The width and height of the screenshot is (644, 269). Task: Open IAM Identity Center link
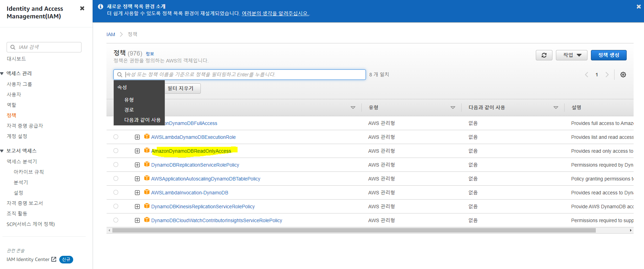tap(28, 259)
